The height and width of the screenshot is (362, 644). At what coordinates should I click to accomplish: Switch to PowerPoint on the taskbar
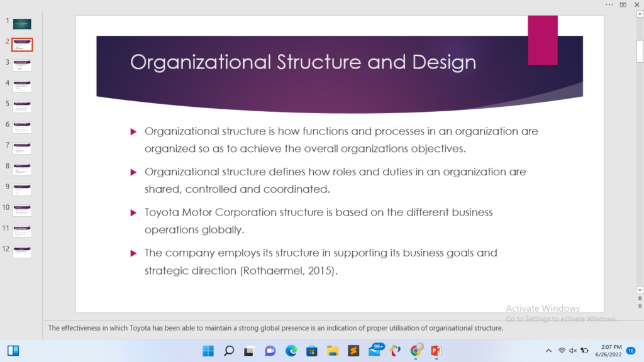(436, 351)
